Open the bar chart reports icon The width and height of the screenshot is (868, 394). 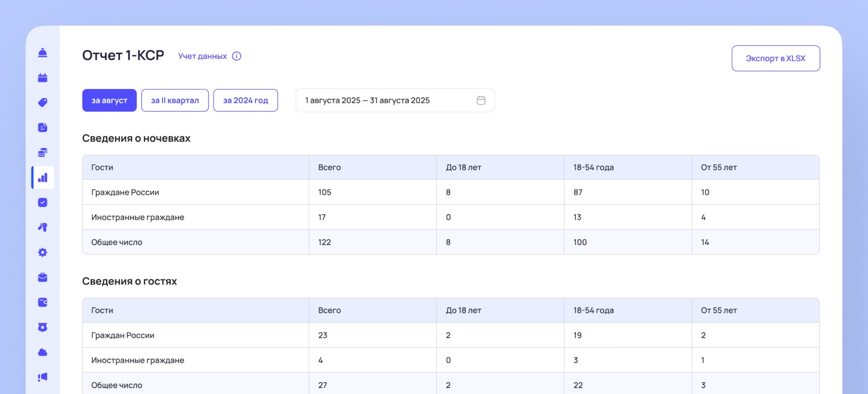point(42,178)
